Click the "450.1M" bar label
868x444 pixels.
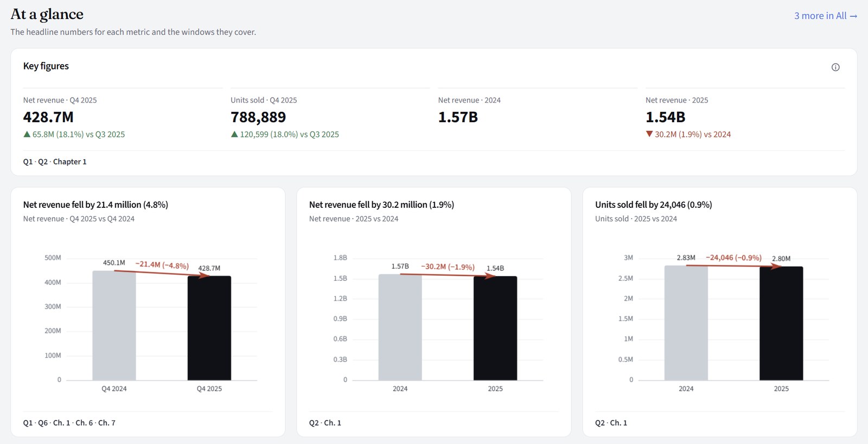[114, 263]
